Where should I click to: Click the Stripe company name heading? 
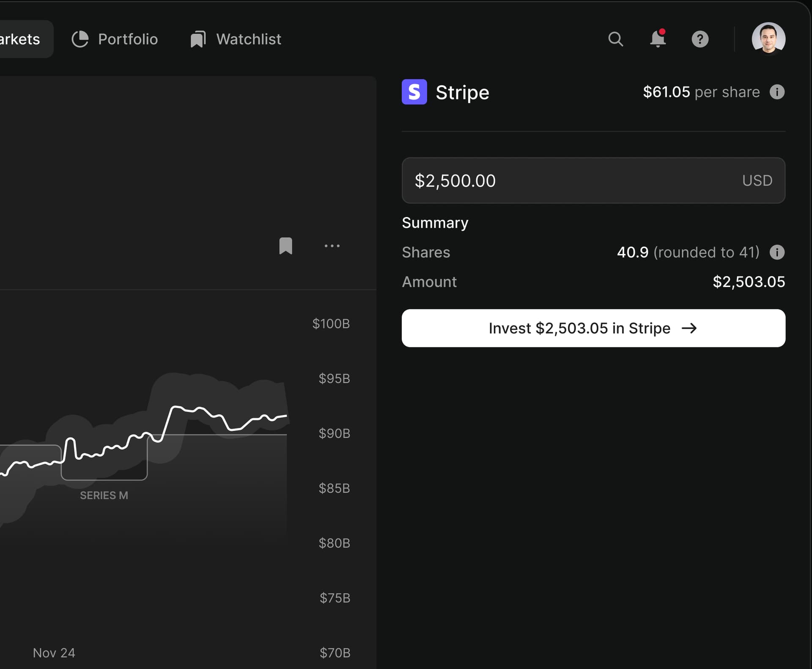(462, 92)
